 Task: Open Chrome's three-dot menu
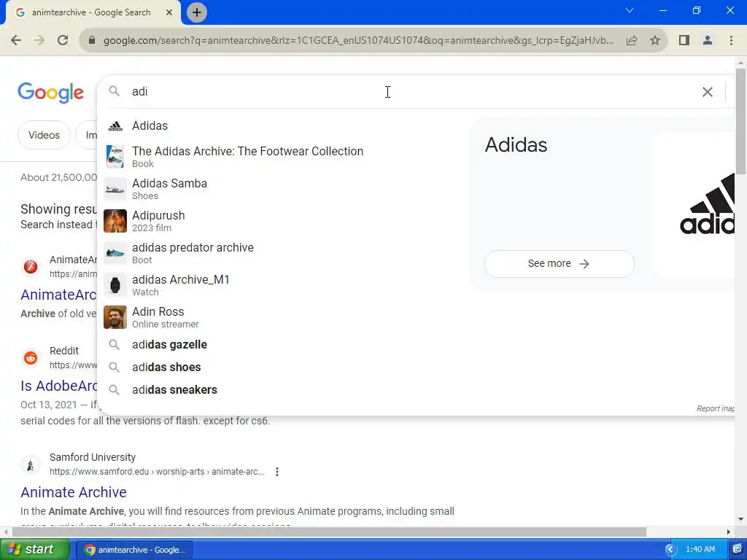pyautogui.click(x=731, y=41)
